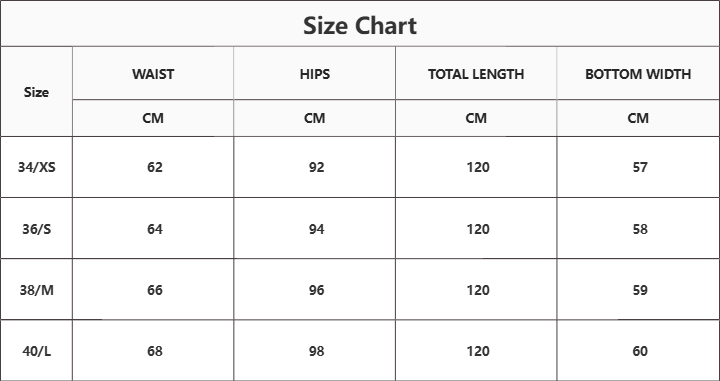Screen dimensions: 720x381
Task: Click the CM unit under WAIST
Action: [x=153, y=118]
